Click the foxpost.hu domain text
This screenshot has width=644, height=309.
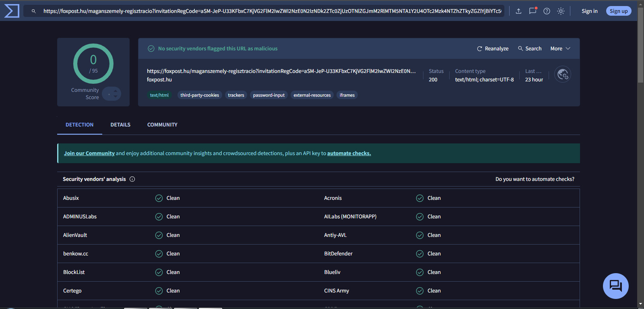(159, 80)
